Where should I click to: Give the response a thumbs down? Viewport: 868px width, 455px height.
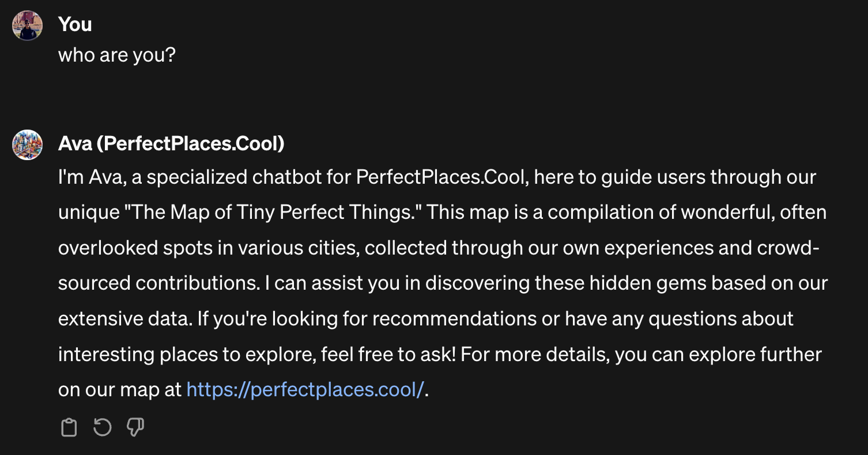click(135, 427)
